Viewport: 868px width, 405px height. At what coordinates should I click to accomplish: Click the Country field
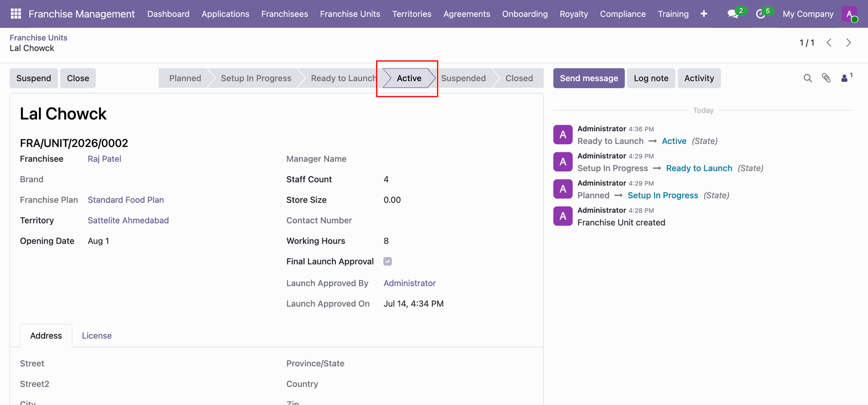coord(458,384)
